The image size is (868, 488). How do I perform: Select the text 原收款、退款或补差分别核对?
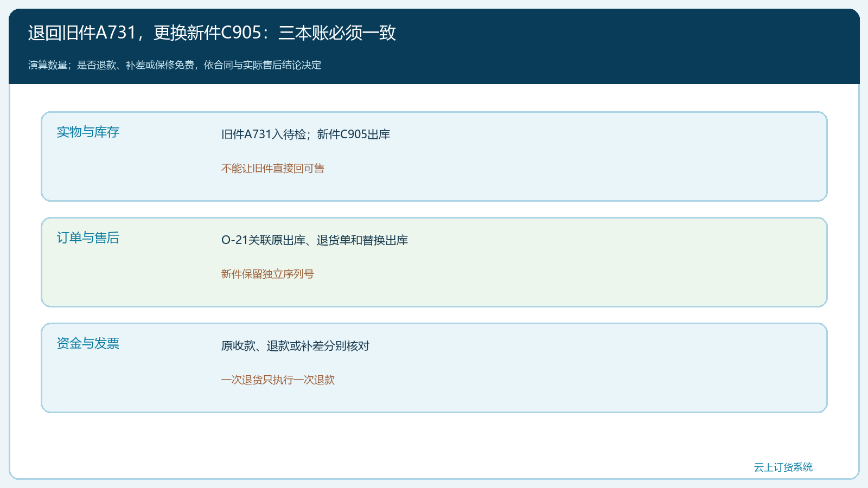tap(295, 346)
